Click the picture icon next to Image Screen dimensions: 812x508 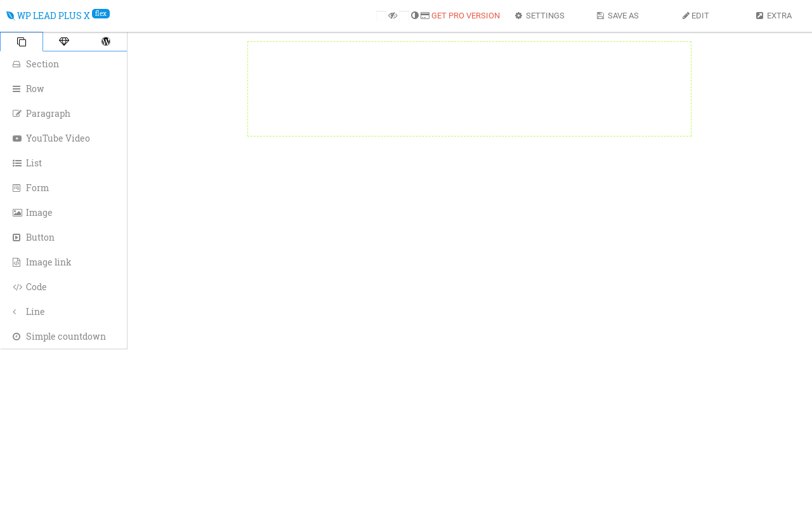coord(17,213)
